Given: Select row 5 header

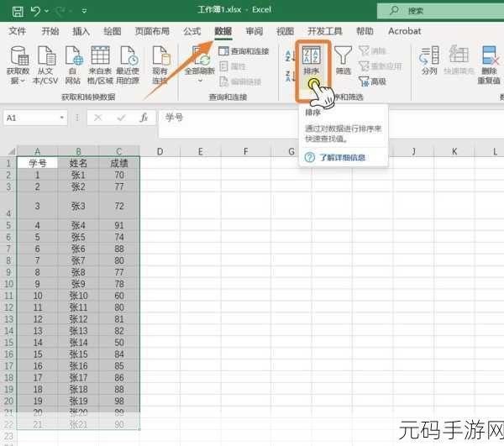Looking at the screenshot, I should pyautogui.click(x=8, y=225).
